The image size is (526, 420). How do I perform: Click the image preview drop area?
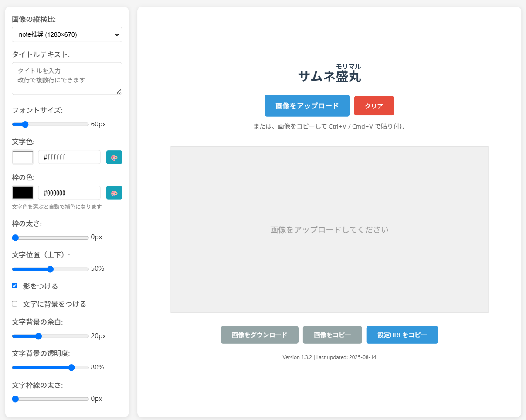(x=329, y=230)
